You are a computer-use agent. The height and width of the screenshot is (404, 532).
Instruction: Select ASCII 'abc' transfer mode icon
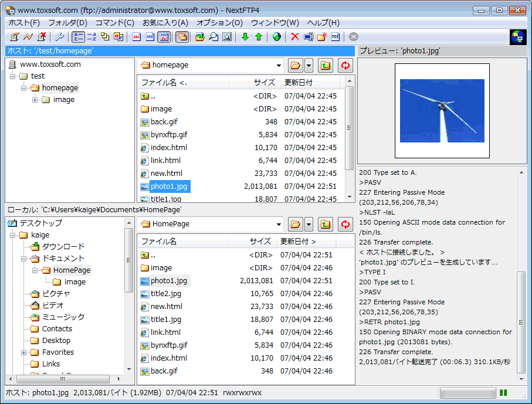click(137, 36)
